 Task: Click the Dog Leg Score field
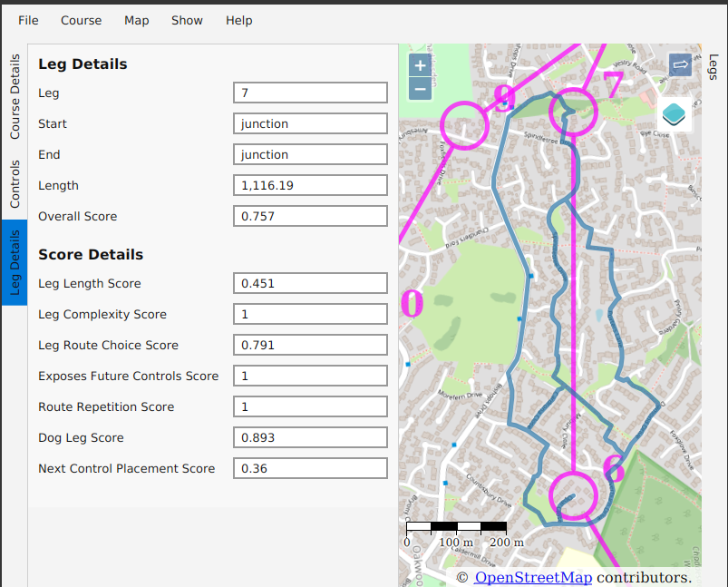[310, 437]
